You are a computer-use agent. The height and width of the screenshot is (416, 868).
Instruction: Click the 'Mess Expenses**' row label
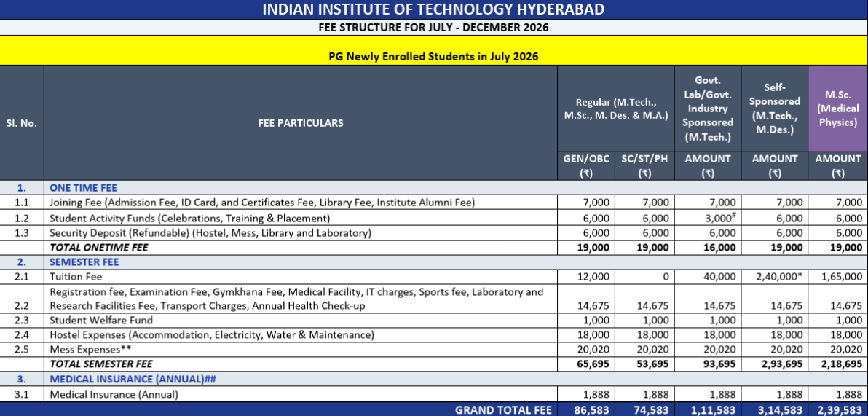[x=90, y=350]
